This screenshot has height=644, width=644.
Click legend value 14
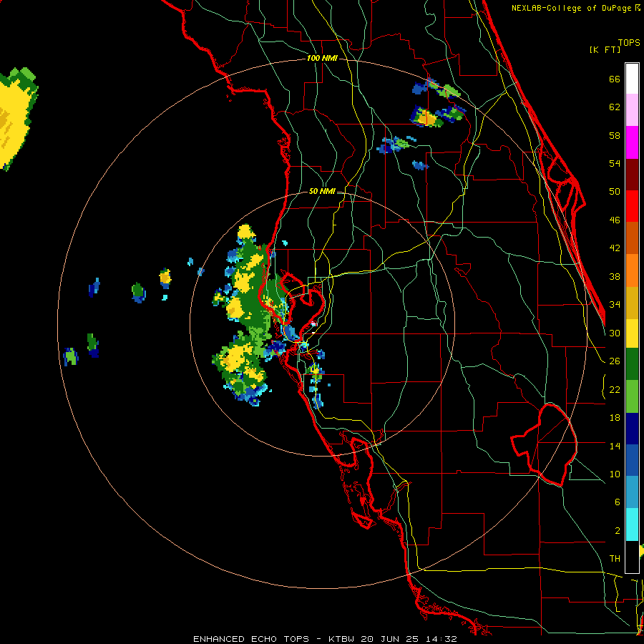click(615, 446)
